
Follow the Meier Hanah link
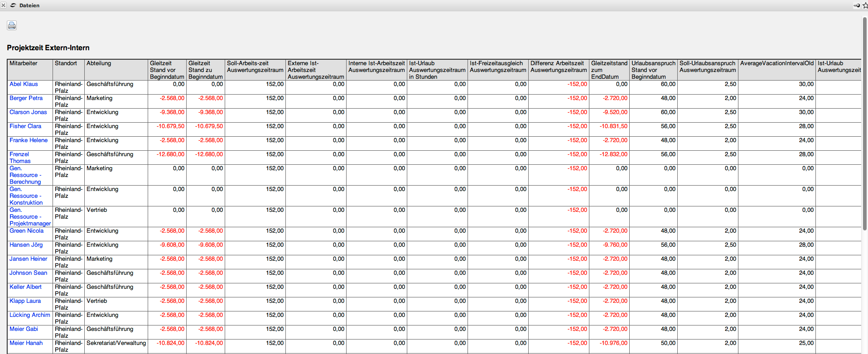[x=26, y=343]
